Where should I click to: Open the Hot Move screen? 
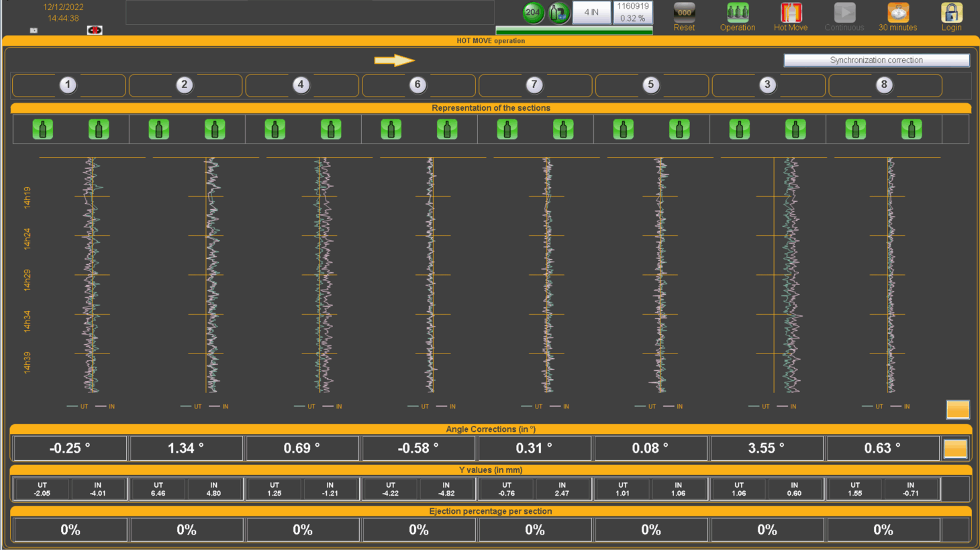tap(791, 13)
